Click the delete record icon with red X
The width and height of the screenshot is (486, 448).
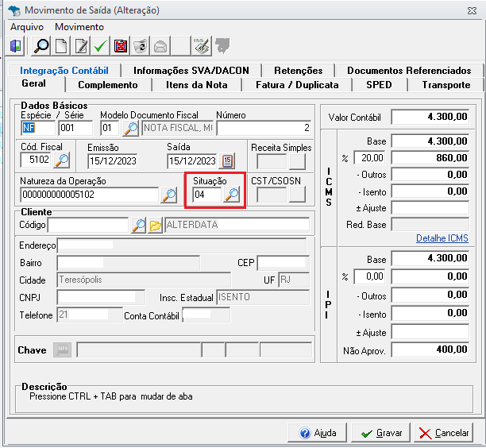click(x=121, y=46)
